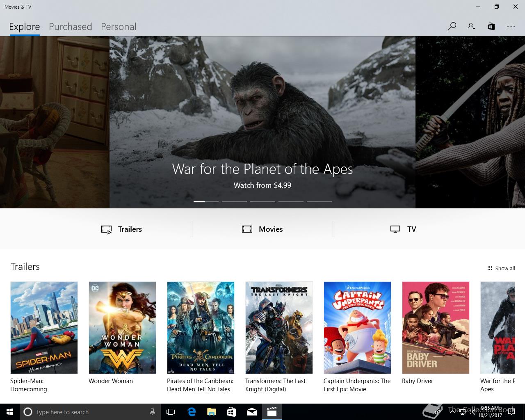This screenshot has height=420, width=525.
Task: Click the TV monitor icon
Action: click(395, 229)
